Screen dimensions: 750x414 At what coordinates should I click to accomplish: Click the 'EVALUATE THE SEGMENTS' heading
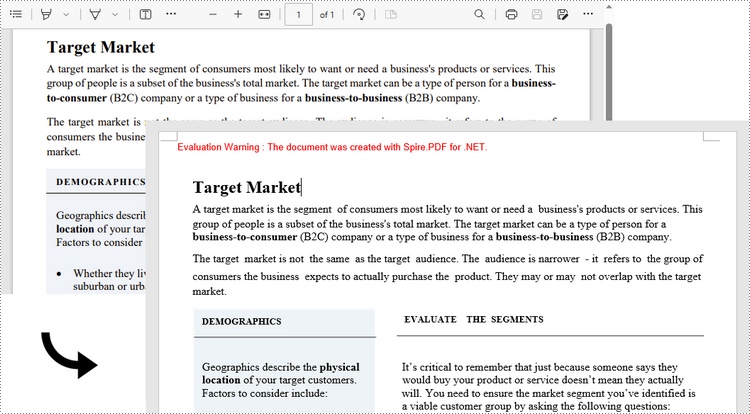coord(474,319)
